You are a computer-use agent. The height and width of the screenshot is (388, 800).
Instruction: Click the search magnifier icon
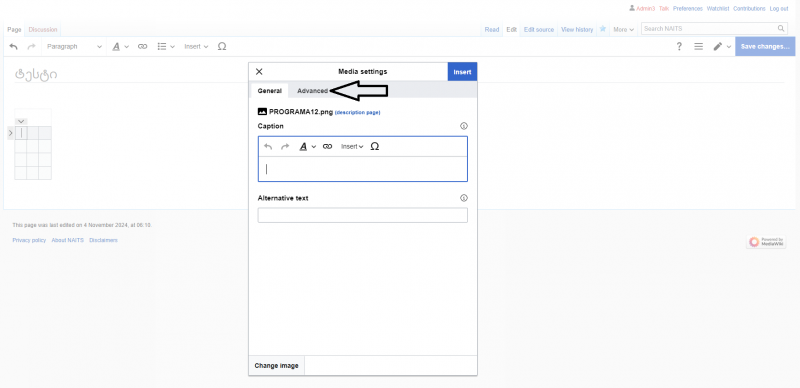pos(781,29)
